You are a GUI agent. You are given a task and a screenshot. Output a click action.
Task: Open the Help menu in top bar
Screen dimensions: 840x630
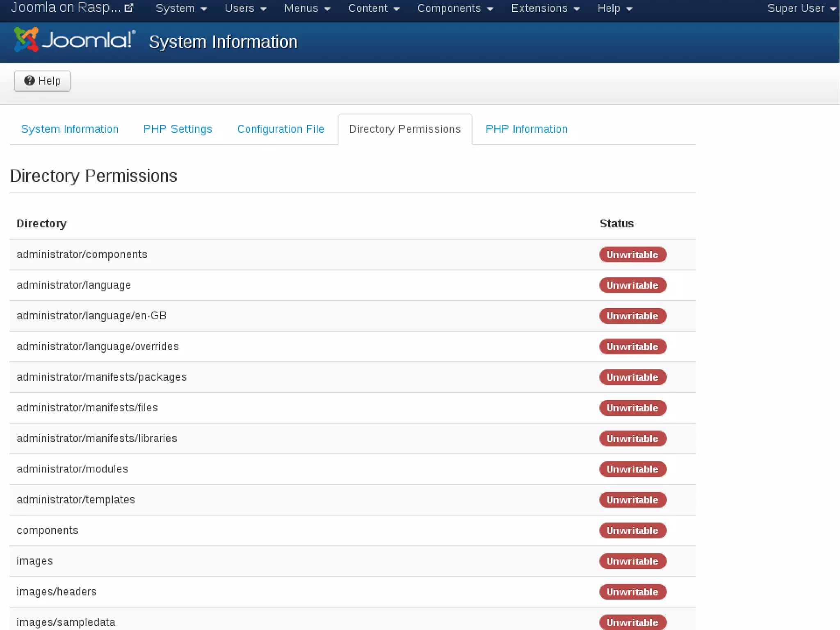click(x=614, y=8)
